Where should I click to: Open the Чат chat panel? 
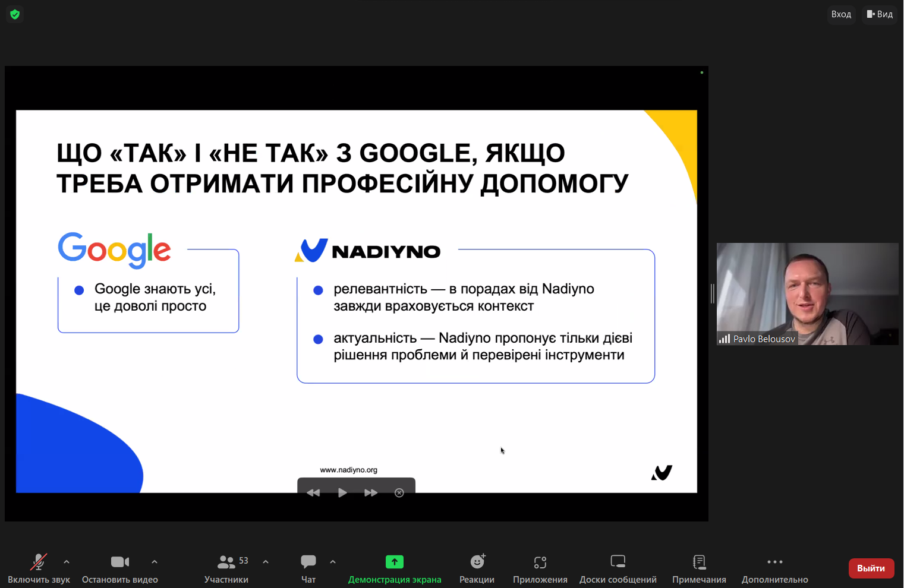point(308,568)
